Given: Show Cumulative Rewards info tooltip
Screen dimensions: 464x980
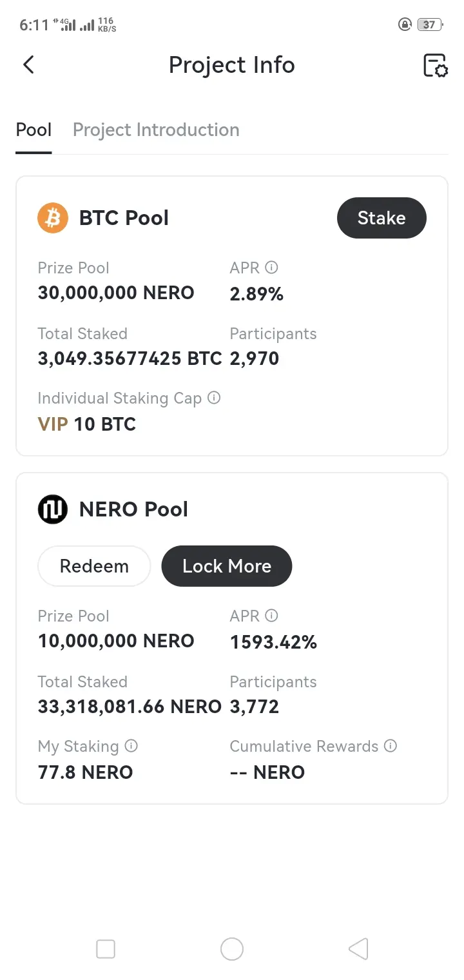Looking at the screenshot, I should pyautogui.click(x=390, y=746).
